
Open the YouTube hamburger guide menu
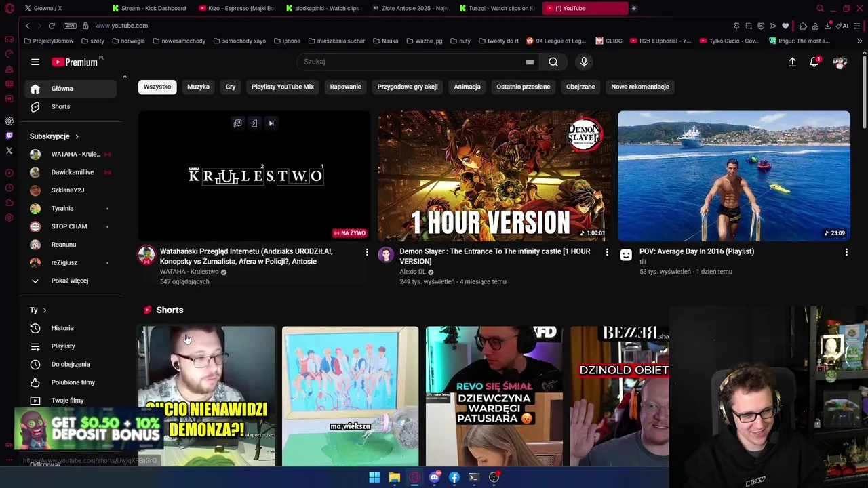click(x=35, y=62)
